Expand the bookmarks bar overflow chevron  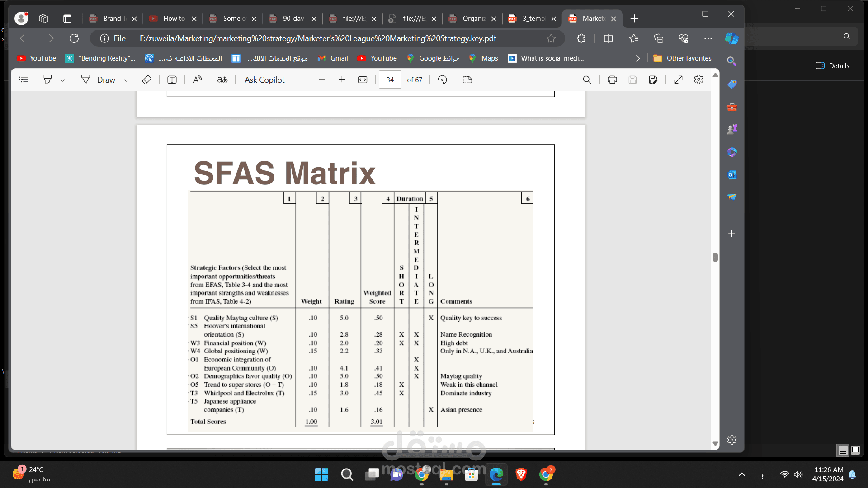[637, 58]
